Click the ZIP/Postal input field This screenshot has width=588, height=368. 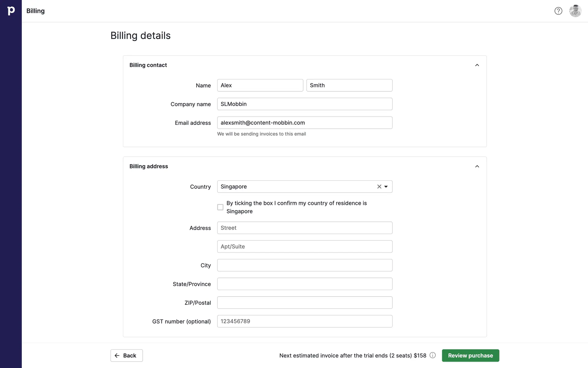pyautogui.click(x=304, y=303)
